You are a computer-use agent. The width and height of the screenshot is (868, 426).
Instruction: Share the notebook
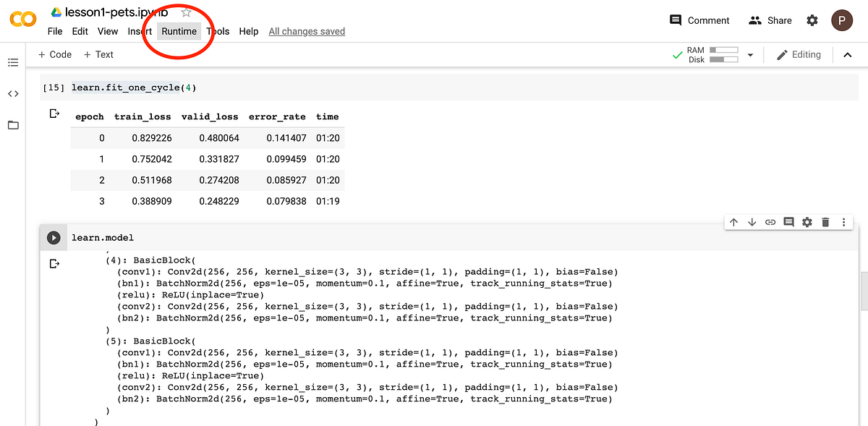point(770,20)
